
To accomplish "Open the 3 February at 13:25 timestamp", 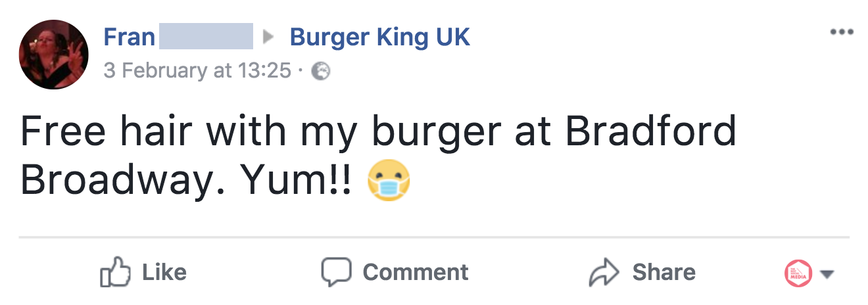I will click(197, 70).
